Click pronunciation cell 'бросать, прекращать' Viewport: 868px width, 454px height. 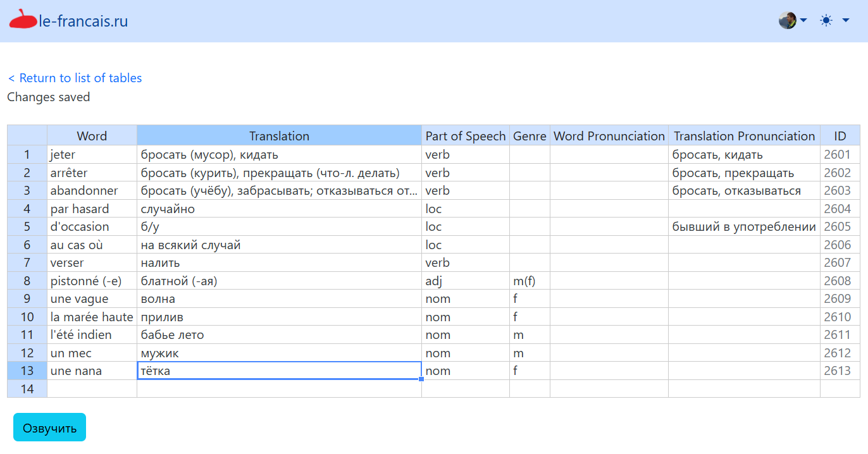[744, 173]
